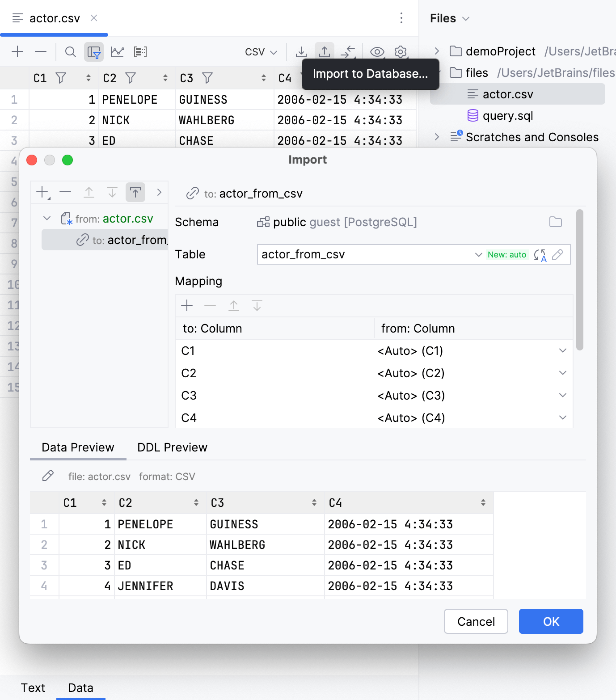Switch to the DDL Preview tab
The width and height of the screenshot is (616, 700).
point(172,447)
